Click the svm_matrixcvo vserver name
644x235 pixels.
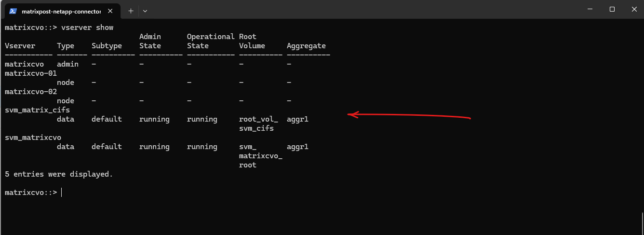click(x=33, y=138)
